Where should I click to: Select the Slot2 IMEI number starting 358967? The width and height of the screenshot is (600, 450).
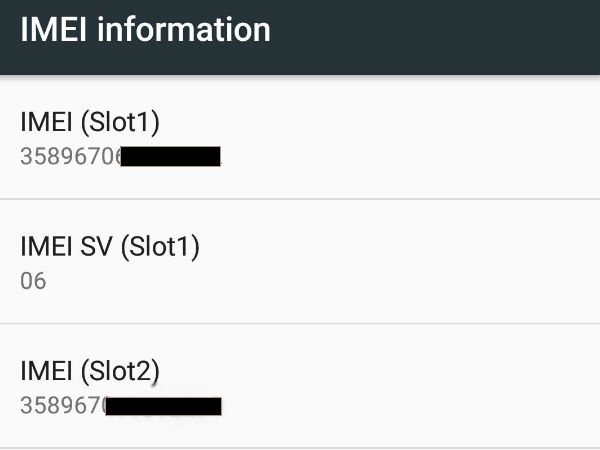[x=62, y=406]
